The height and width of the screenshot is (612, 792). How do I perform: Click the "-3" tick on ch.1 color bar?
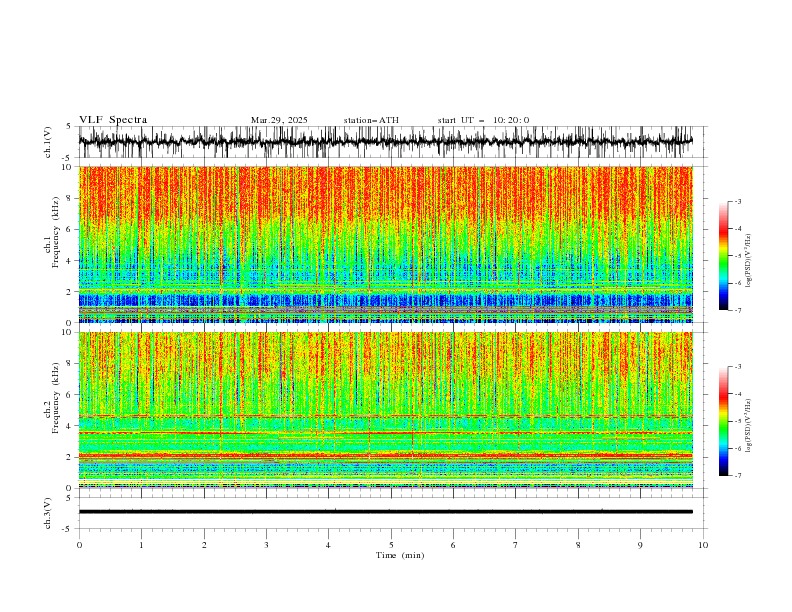[737, 201]
